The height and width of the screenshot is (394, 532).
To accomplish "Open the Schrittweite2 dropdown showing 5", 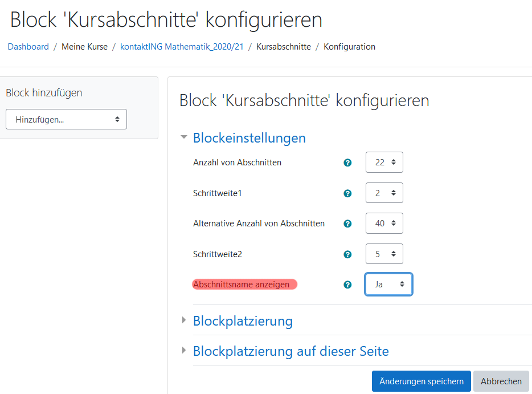I will coord(384,254).
